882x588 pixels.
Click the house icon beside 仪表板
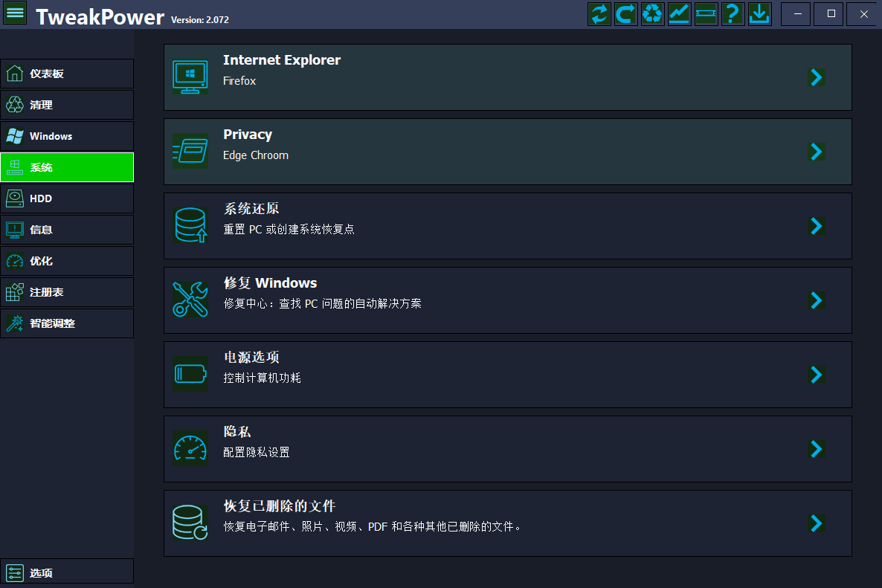15,74
